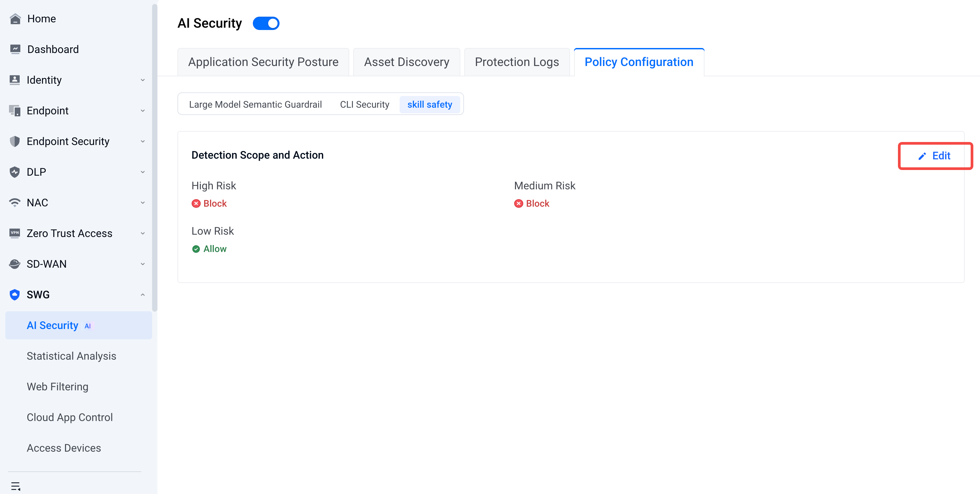980x494 pixels.
Task: Collapse the SWG section chevron
Action: [x=143, y=295]
